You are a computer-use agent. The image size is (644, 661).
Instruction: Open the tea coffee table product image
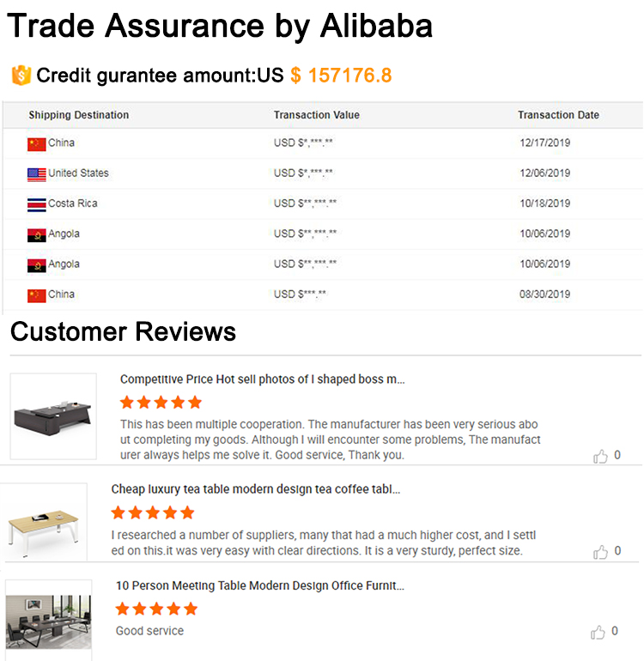45,524
